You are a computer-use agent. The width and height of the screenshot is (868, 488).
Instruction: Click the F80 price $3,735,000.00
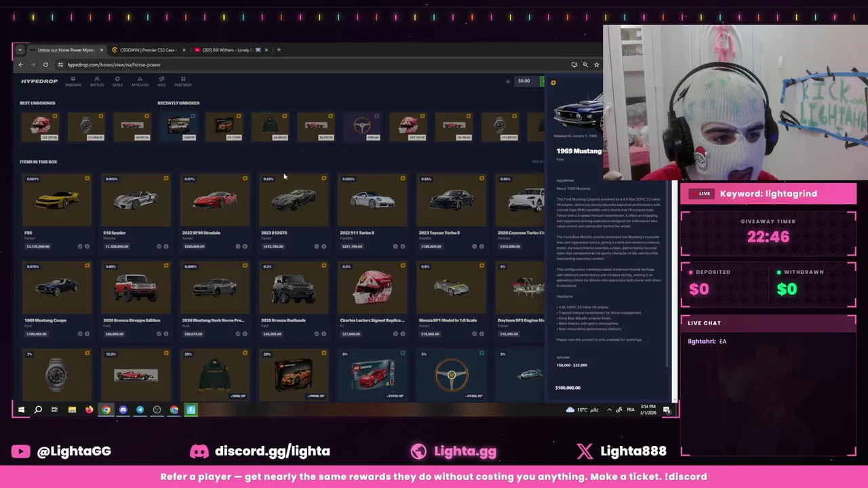38,246
